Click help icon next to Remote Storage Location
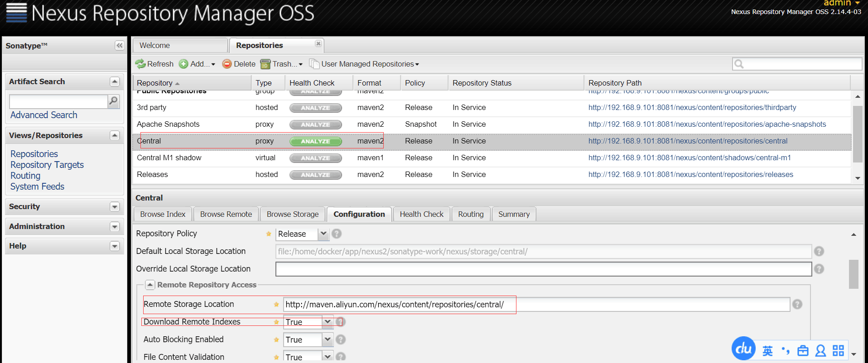Screen dimensions: 868x363 [797, 305]
